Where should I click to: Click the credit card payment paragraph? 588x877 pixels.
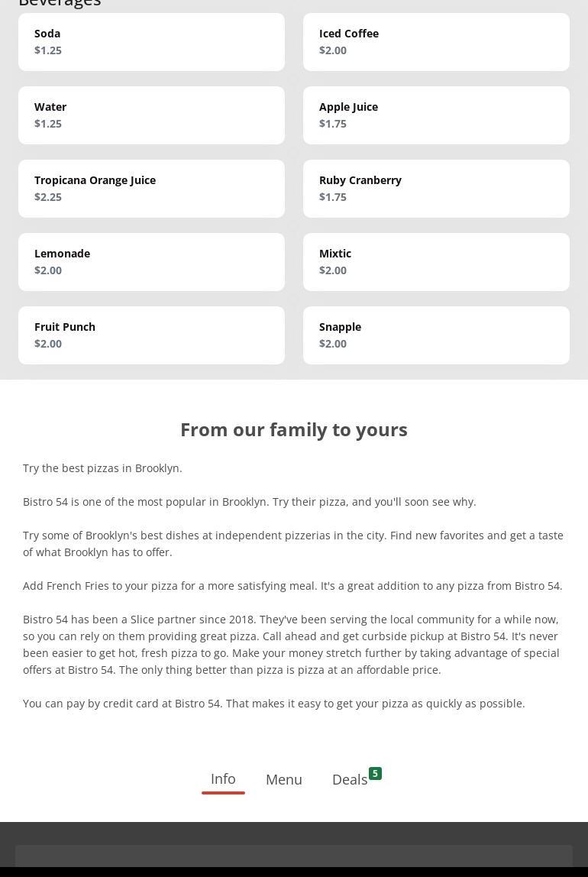pyautogui.click(x=274, y=704)
